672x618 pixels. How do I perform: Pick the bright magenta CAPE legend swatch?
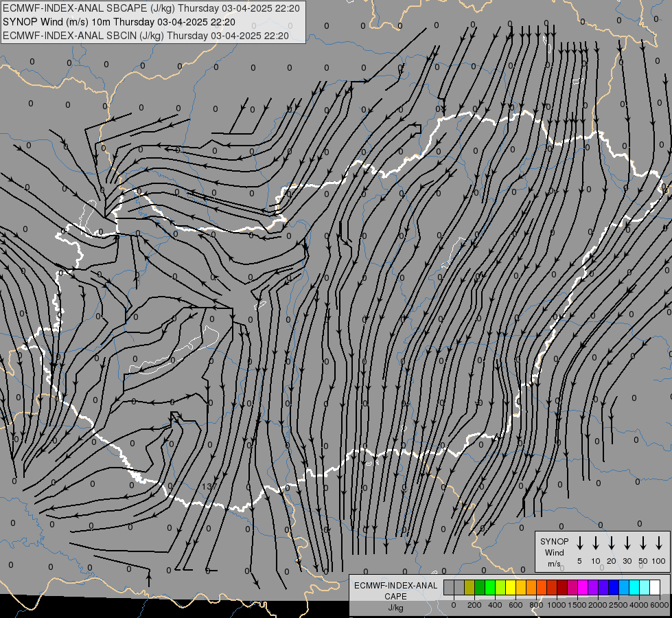pos(583,587)
